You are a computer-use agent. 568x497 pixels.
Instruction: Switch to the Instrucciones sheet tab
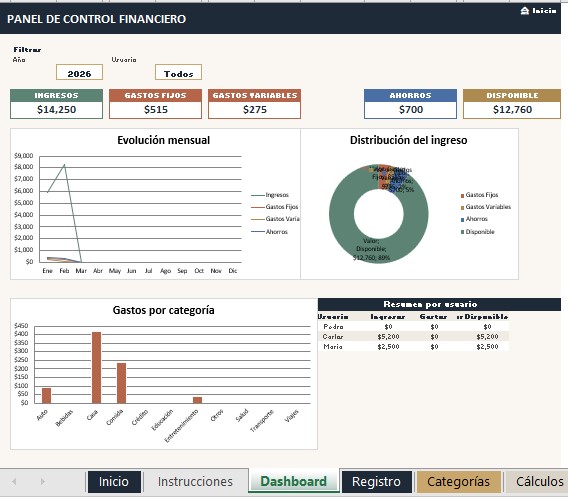[195, 482]
